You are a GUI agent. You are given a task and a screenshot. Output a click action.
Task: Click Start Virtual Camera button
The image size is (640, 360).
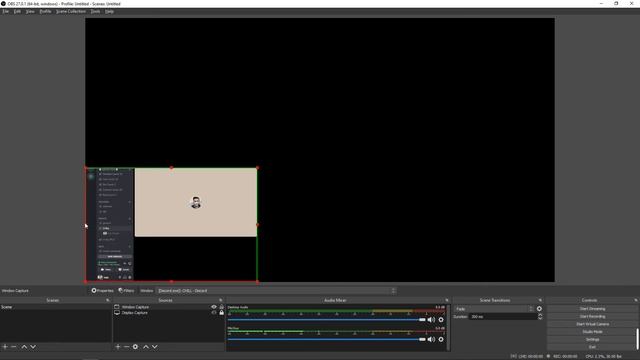(592, 324)
